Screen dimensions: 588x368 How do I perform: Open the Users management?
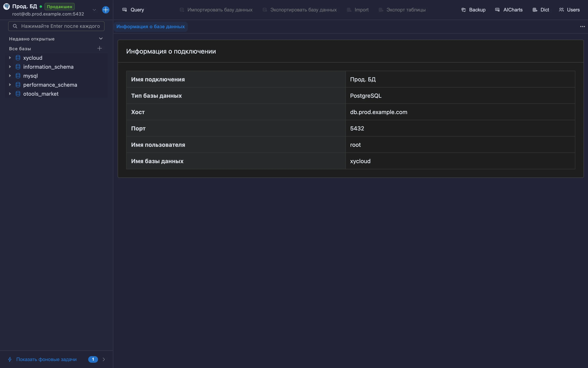pos(569,10)
